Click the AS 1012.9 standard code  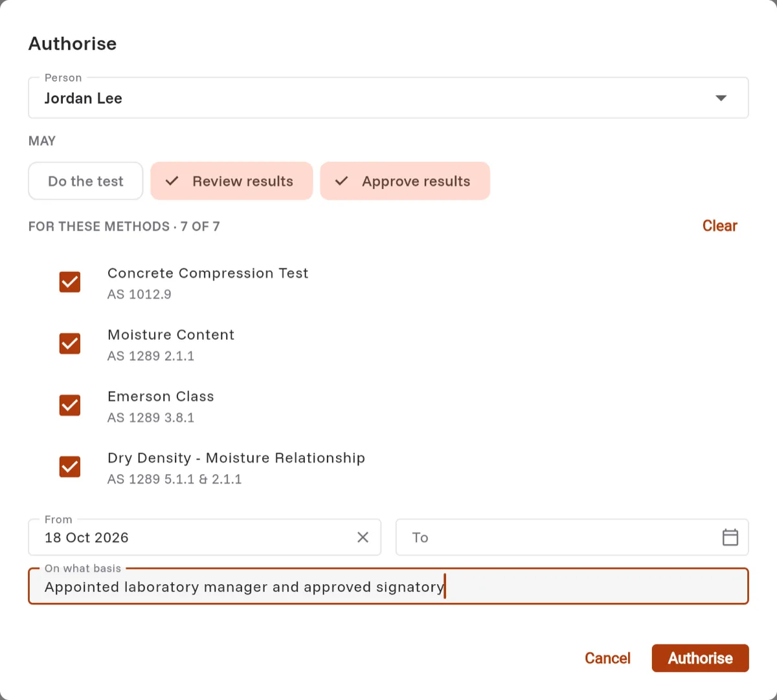[139, 295]
